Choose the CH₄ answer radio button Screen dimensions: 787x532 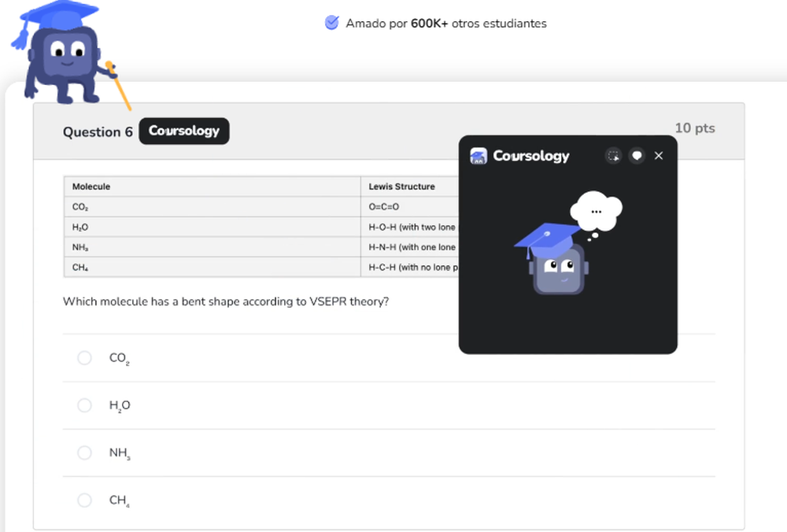(84, 500)
